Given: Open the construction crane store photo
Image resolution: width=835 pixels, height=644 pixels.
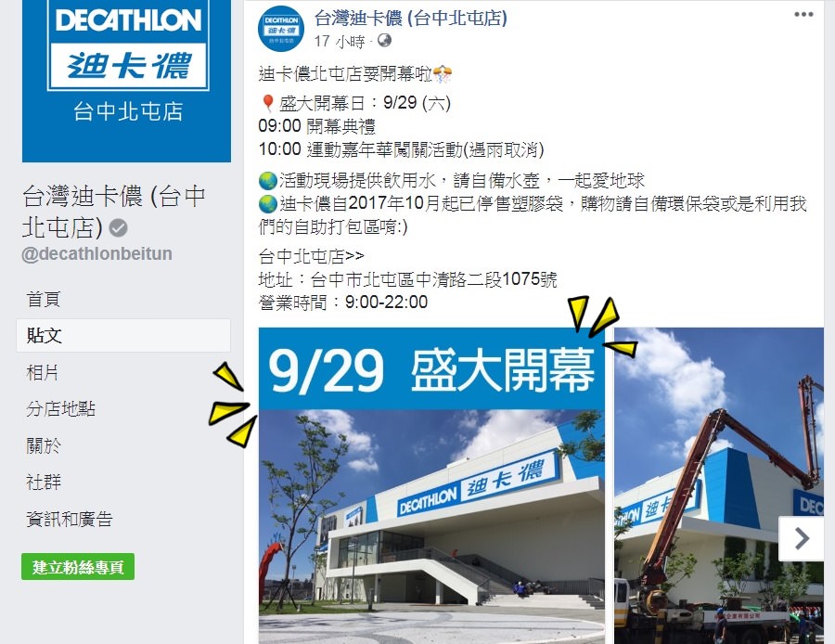Looking at the screenshot, I should pos(719,486).
